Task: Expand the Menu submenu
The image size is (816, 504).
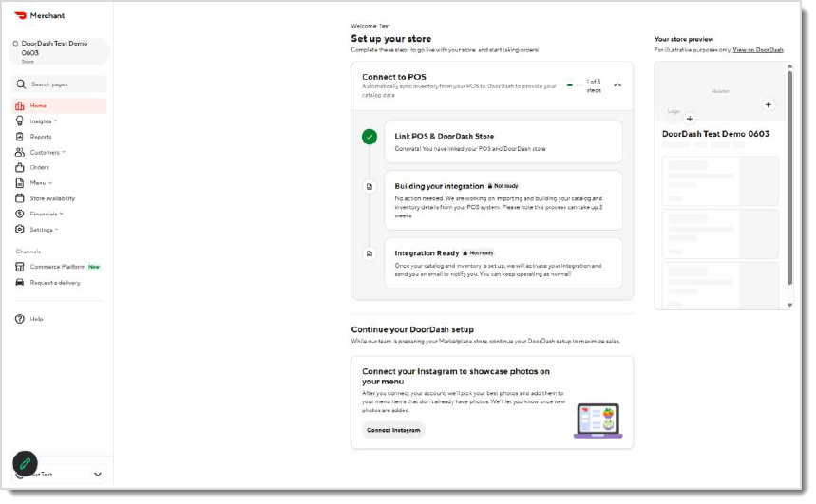Action: (50, 183)
